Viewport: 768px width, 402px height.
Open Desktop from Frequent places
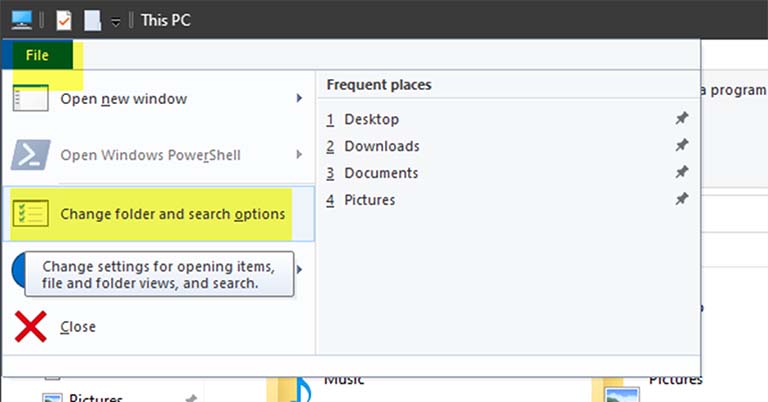(x=371, y=119)
